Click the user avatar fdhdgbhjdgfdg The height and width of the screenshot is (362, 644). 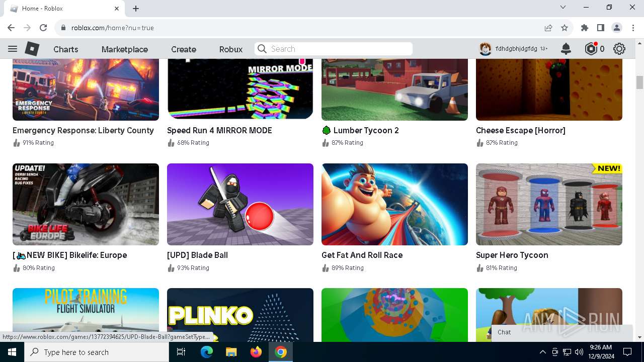(x=485, y=49)
